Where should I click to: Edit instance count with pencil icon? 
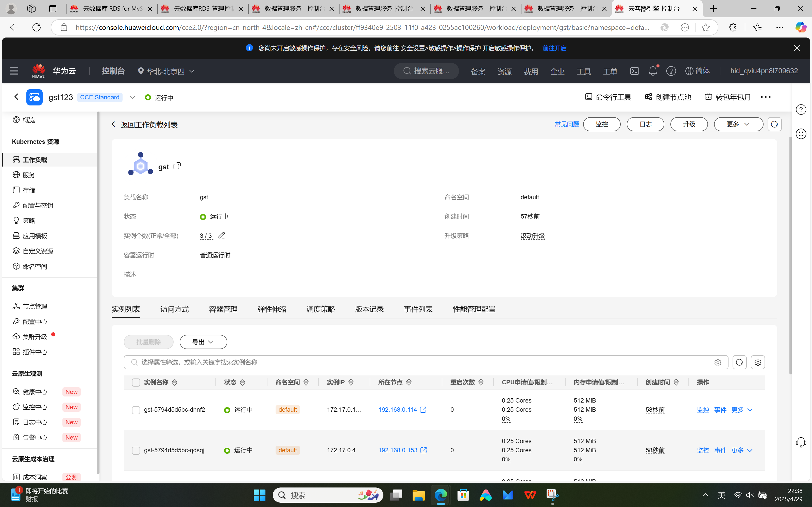[x=222, y=236]
